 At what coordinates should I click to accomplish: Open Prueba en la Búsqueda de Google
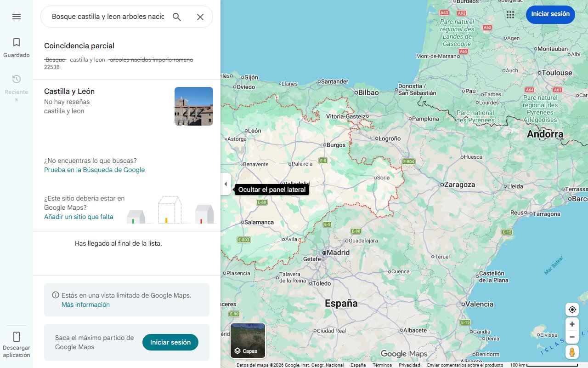(94, 170)
